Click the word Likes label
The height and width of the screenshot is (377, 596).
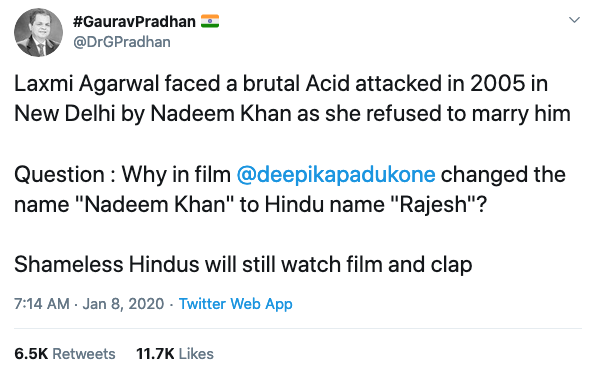pos(196,354)
